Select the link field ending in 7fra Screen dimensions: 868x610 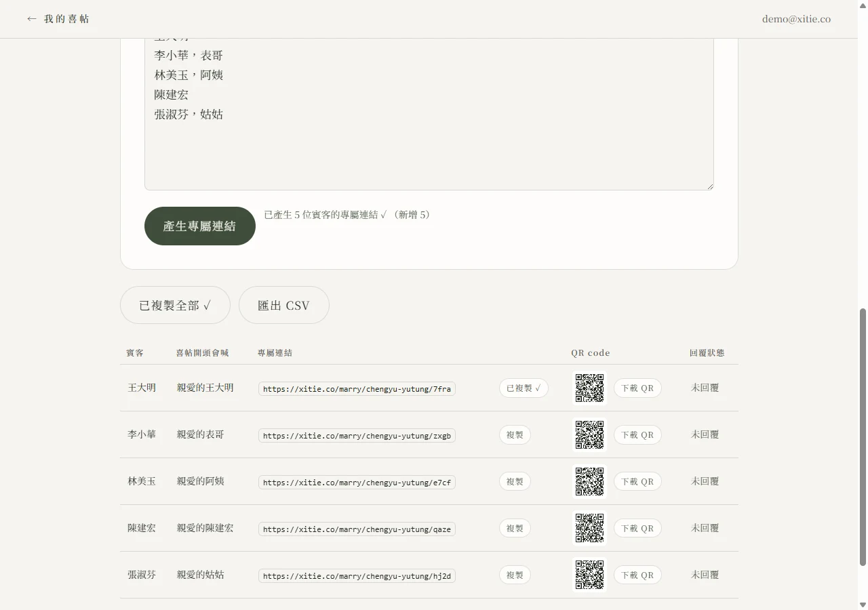click(357, 389)
